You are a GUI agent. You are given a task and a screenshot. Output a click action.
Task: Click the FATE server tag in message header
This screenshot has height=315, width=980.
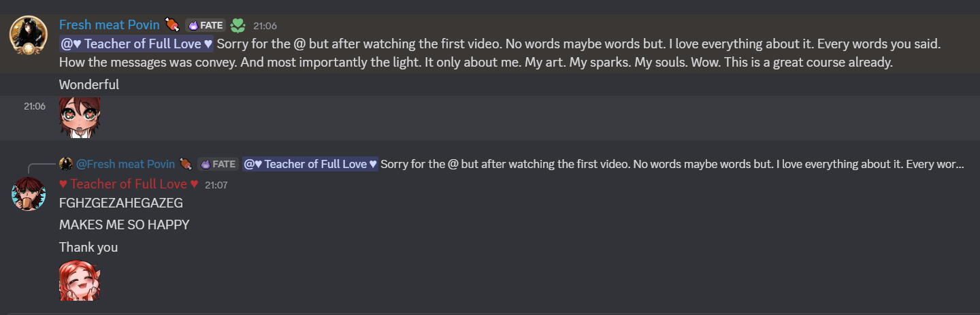[x=205, y=26]
